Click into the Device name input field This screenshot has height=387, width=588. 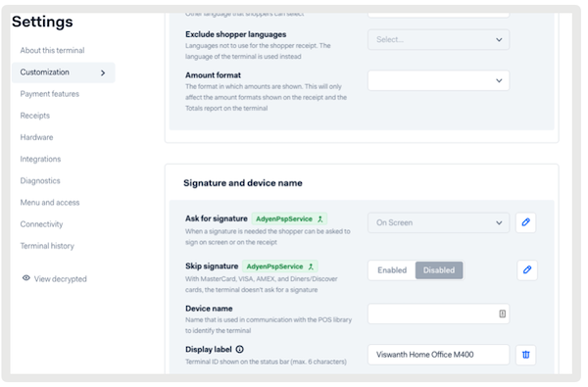(x=438, y=314)
